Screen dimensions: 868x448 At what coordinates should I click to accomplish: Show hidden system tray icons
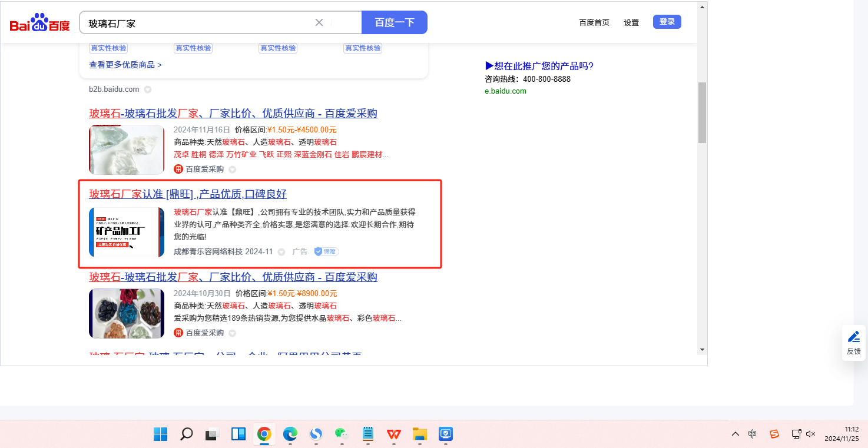tap(735, 434)
